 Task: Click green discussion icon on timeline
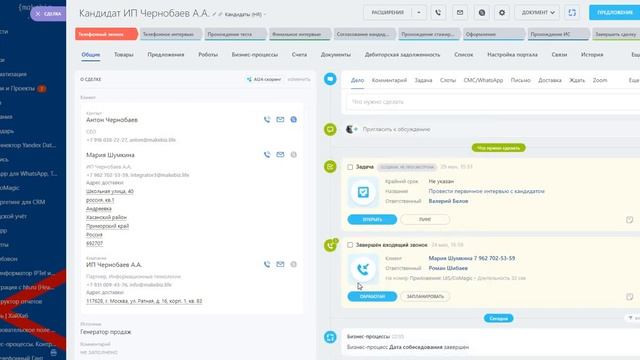pyautogui.click(x=330, y=129)
